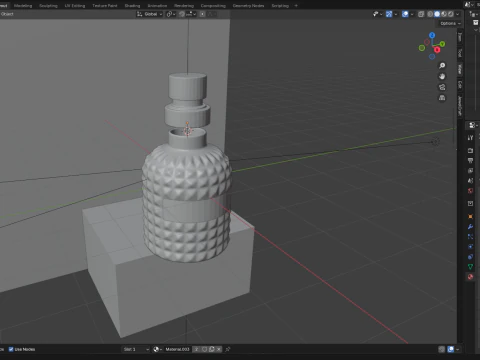480x360 pixels.
Task: Switch to the Scripting workspace tab
Action: point(280,6)
